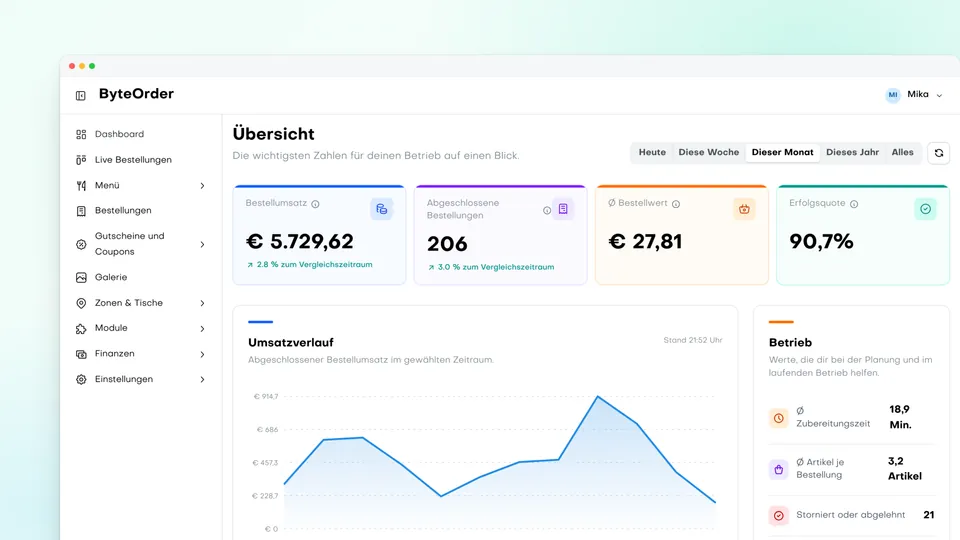This screenshot has width=960, height=540.
Task: Open the Mika user dropdown arrow
Action: (939, 96)
